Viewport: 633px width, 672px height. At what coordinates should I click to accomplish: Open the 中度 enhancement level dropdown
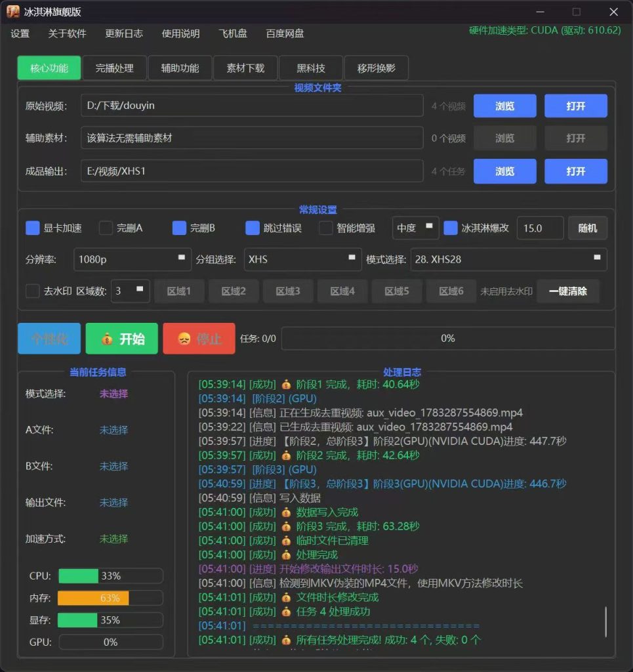pos(415,228)
